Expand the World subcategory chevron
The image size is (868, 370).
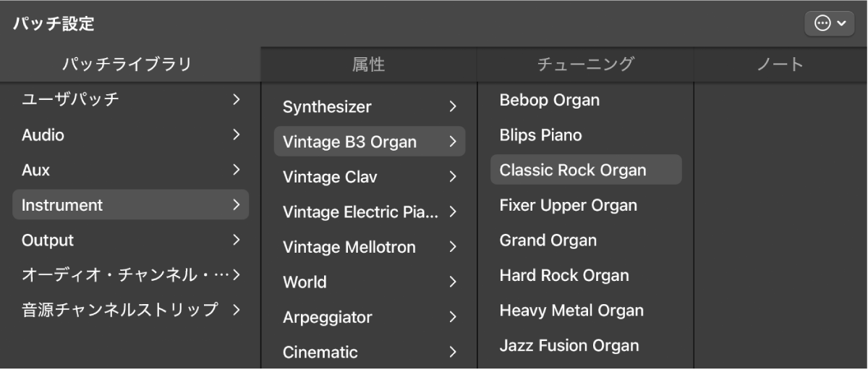coord(453,282)
